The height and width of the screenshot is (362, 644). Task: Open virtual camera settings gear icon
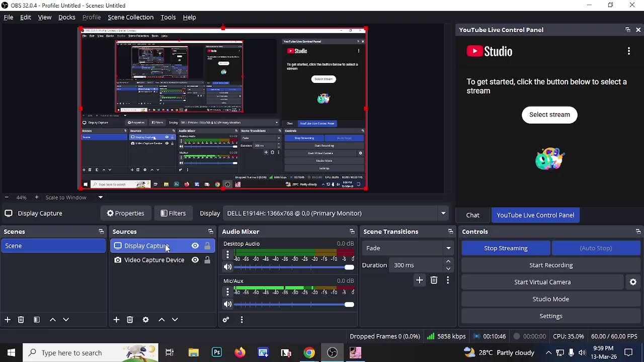633,282
